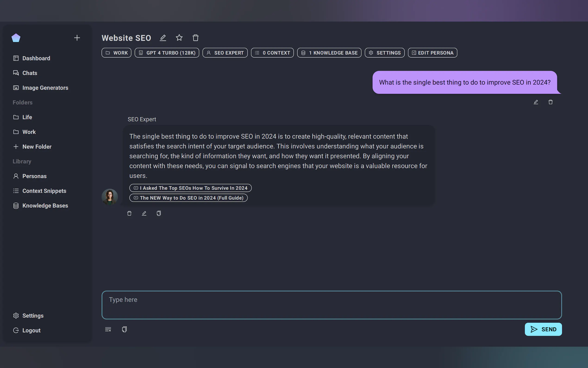Open source 'I Asked The Top SEOs' link
The width and height of the screenshot is (588, 368).
pos(190,188)
